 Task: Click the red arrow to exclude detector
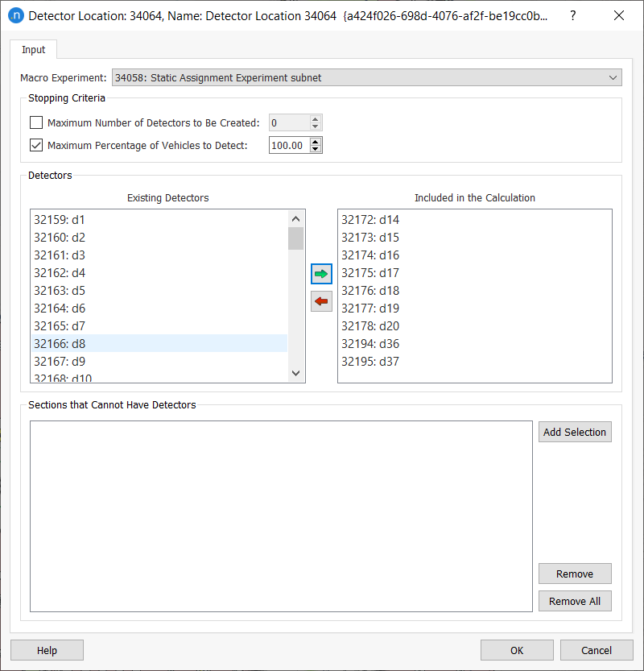pyautogui.click(x=321, y=301)
